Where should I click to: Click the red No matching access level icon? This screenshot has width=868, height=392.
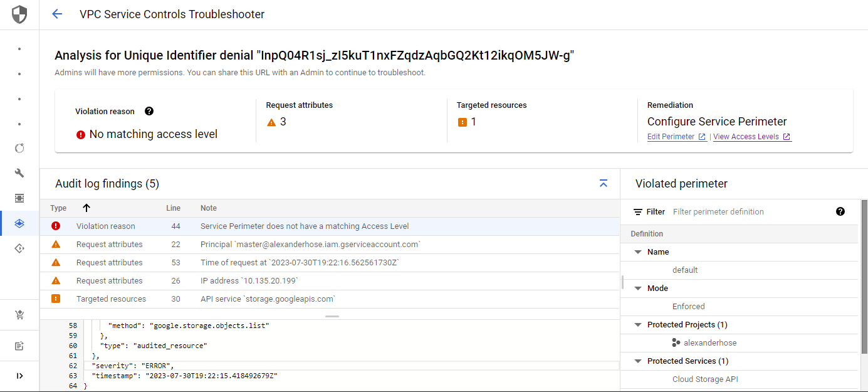pos(81,134)
